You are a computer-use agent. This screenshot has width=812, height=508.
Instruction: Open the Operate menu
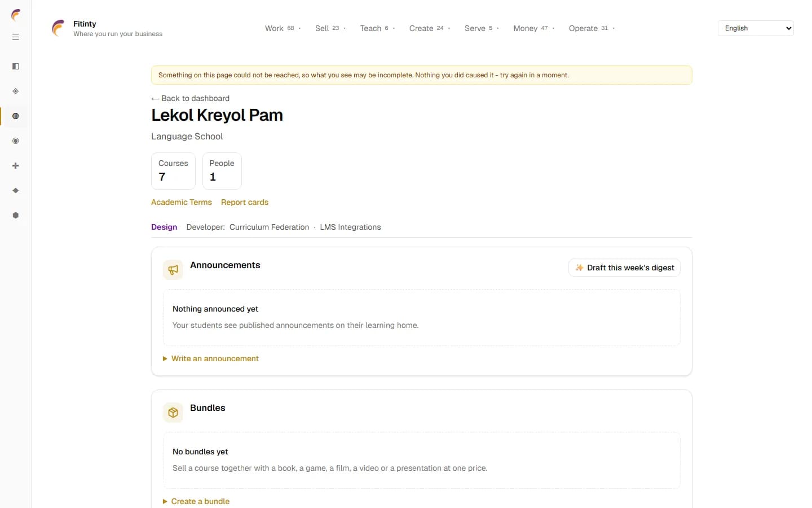592,28
